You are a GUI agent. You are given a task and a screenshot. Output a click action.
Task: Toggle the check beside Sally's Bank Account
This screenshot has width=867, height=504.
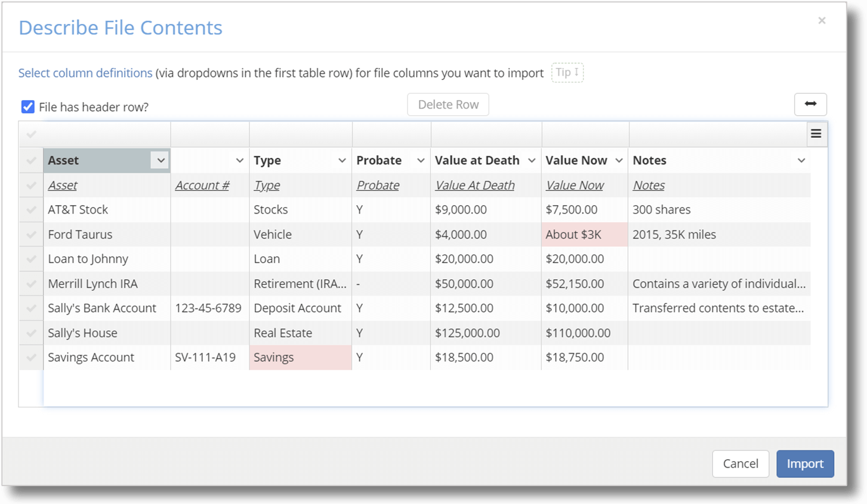[x=30, y=308]
